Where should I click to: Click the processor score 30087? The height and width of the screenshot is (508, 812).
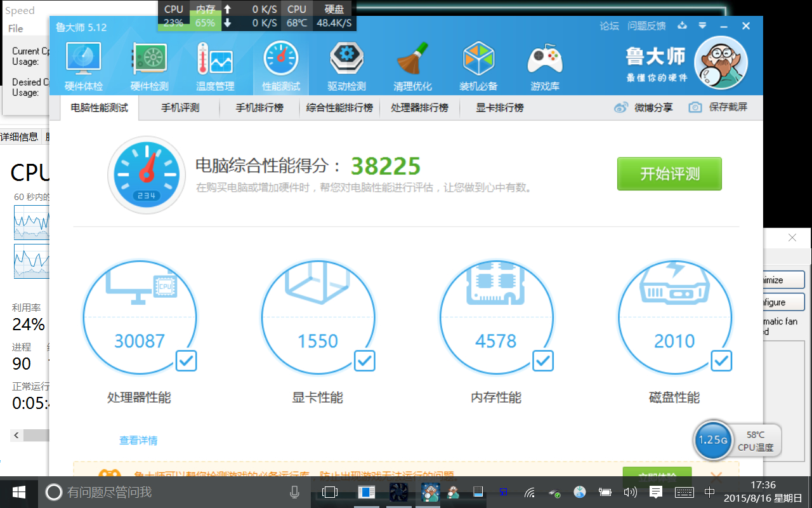tap(140, 341)
